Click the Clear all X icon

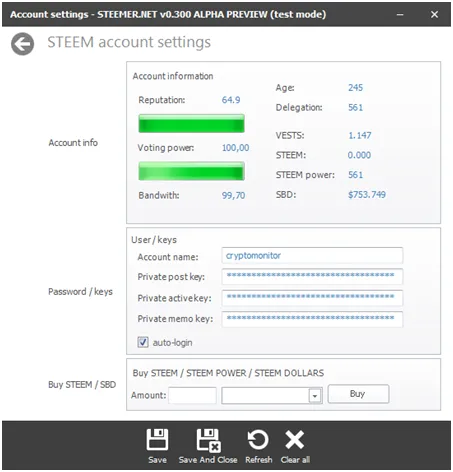295,440
